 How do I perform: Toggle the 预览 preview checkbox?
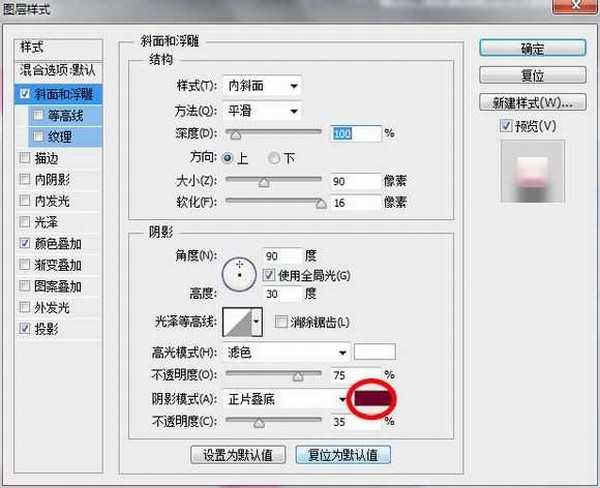click(x=506, y=126)
